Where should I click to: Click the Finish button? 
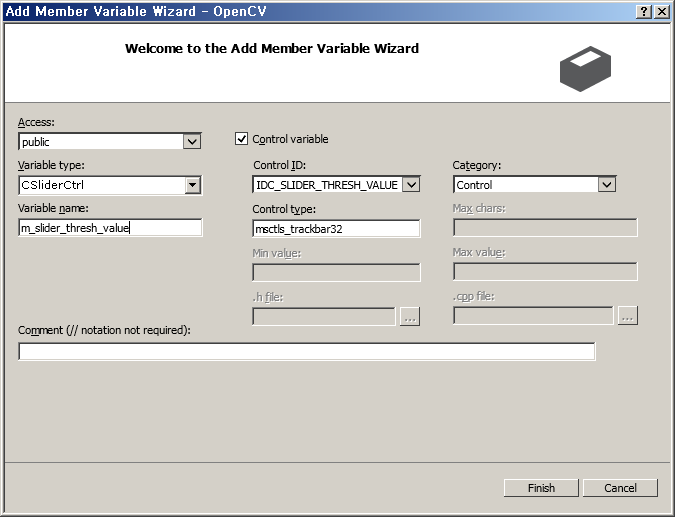541,488
